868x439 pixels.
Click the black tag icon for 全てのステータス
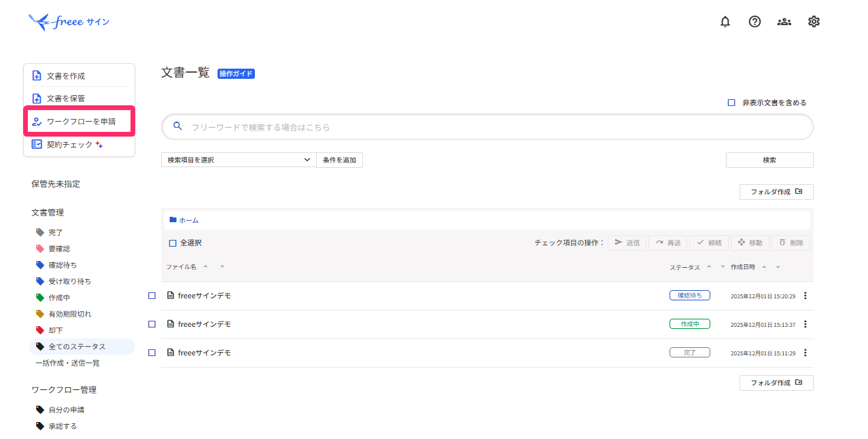click(x=40, y=347)
